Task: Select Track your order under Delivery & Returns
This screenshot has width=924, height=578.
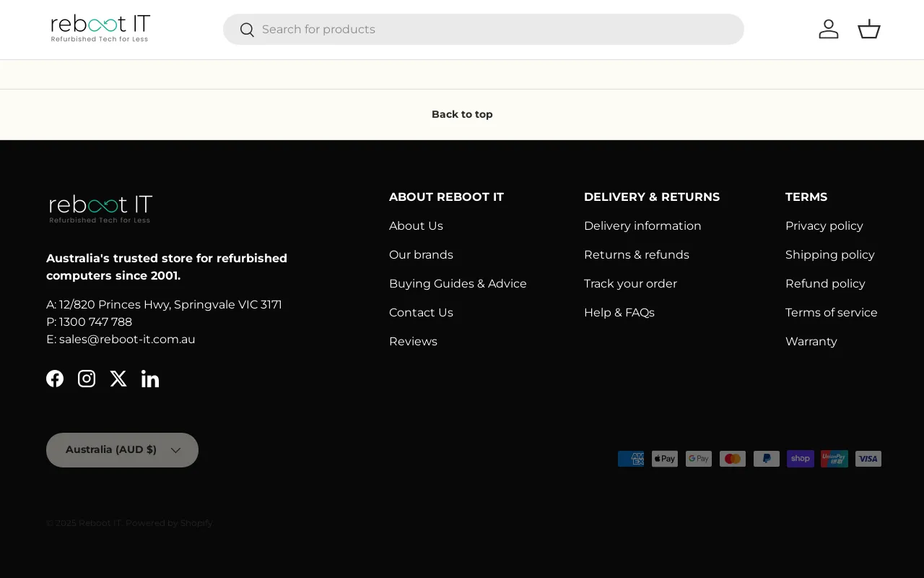Action: click(630, 283)
